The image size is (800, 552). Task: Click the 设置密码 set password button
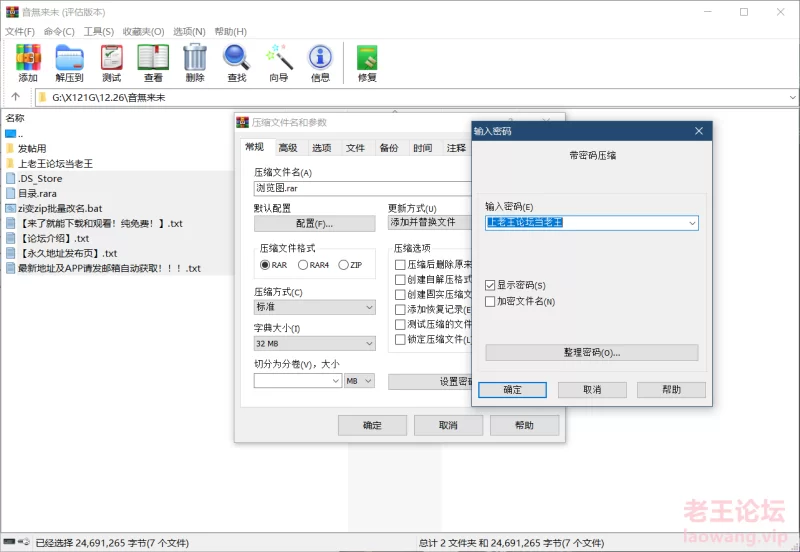pos(430,382)
